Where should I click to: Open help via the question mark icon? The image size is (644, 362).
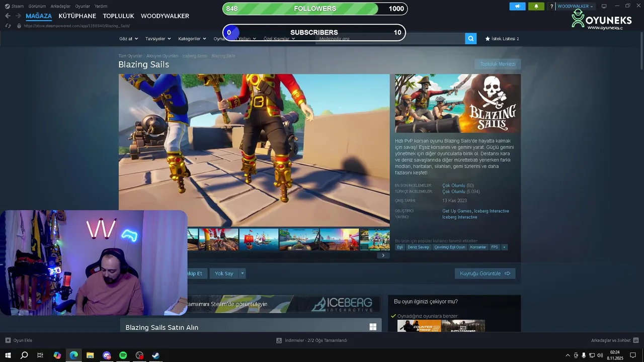(x=551, y=7)
